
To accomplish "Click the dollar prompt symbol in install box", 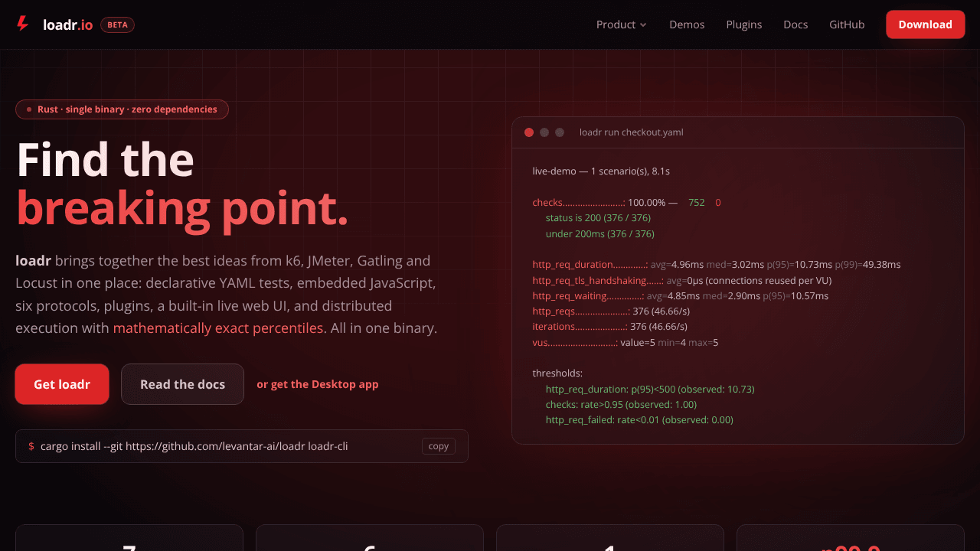I will (31, 446).
